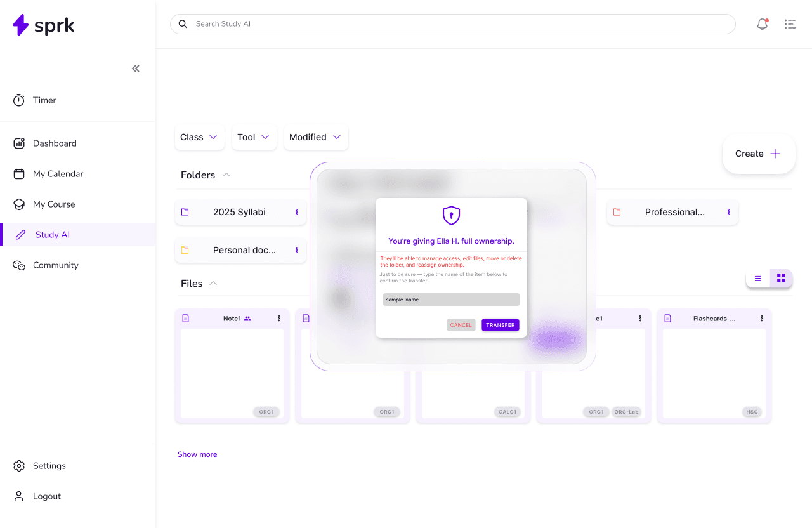This screenshot has height=528, width=812.
Task: Click the ORG-Lab tag
Action: pyautogui.click(x=626, y=412)
